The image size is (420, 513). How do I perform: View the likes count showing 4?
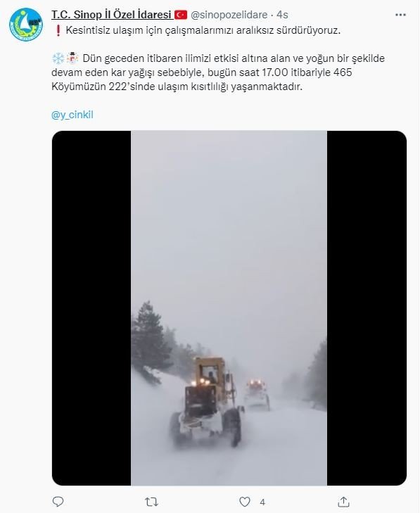262,502
